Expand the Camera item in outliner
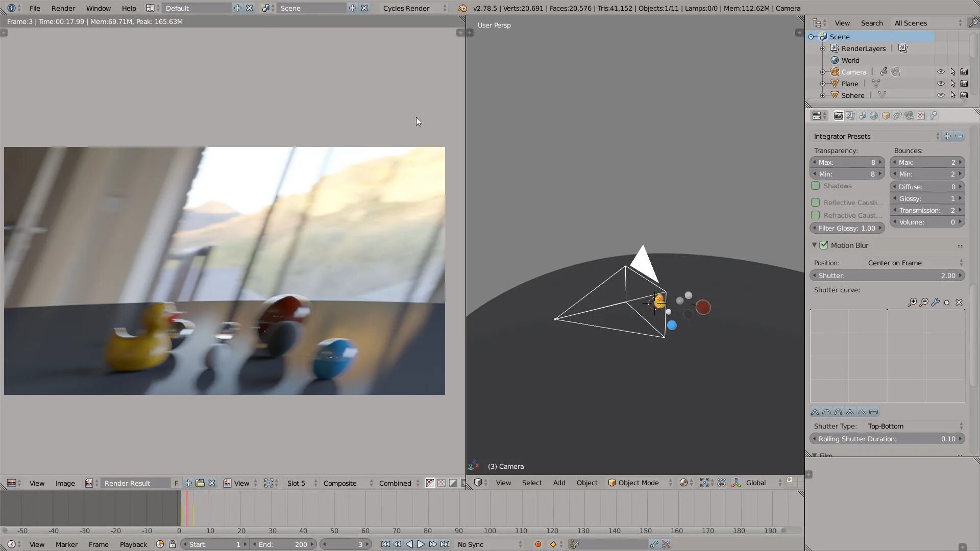 823,72
